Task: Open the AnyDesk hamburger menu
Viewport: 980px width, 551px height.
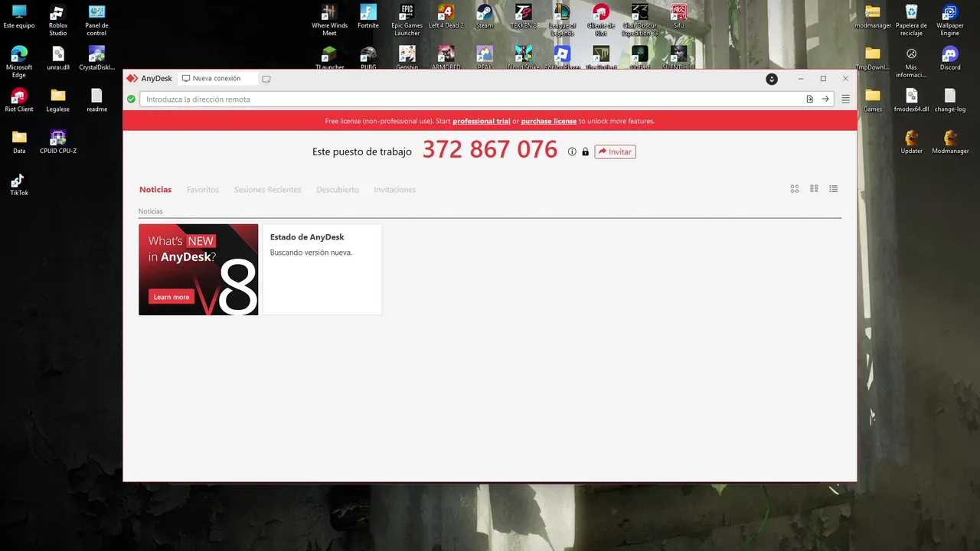Action: 845,99
